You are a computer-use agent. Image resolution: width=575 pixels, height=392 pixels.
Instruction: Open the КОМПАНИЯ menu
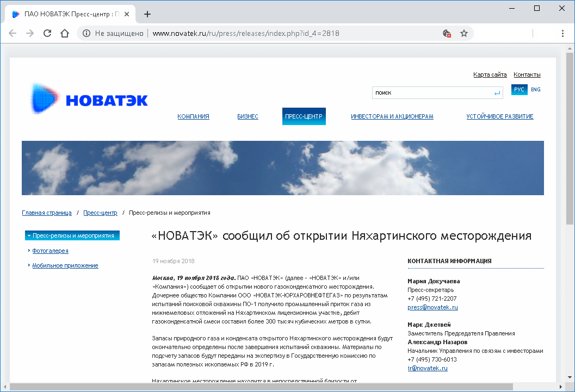193,116
